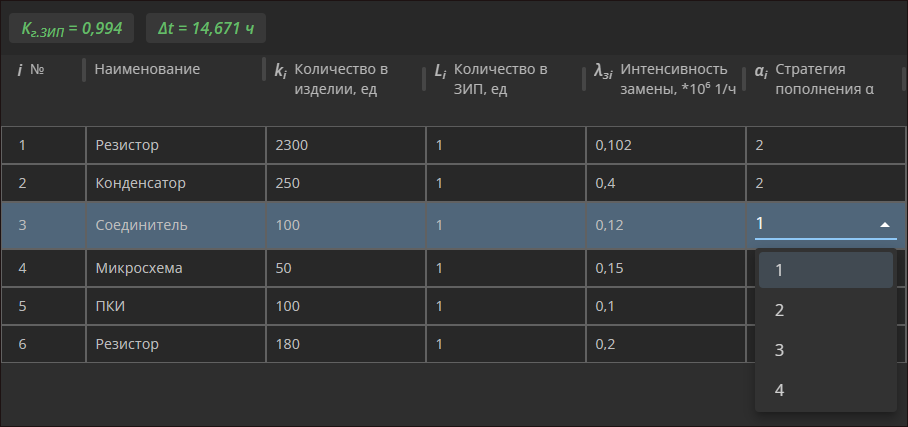The width and height of the screenshot is (908, 427).
Task: Click the 0,102 replacement intensity cell
Action: coord(666,145)
